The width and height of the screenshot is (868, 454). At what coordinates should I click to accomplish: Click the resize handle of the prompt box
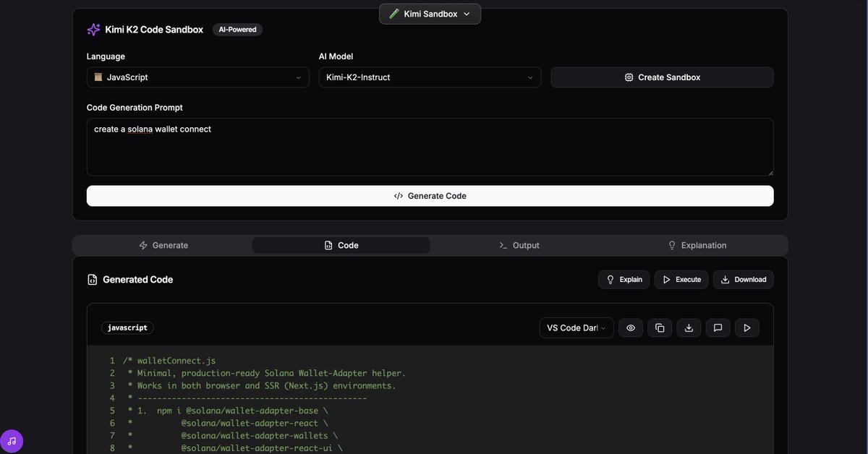click(770, 172)
